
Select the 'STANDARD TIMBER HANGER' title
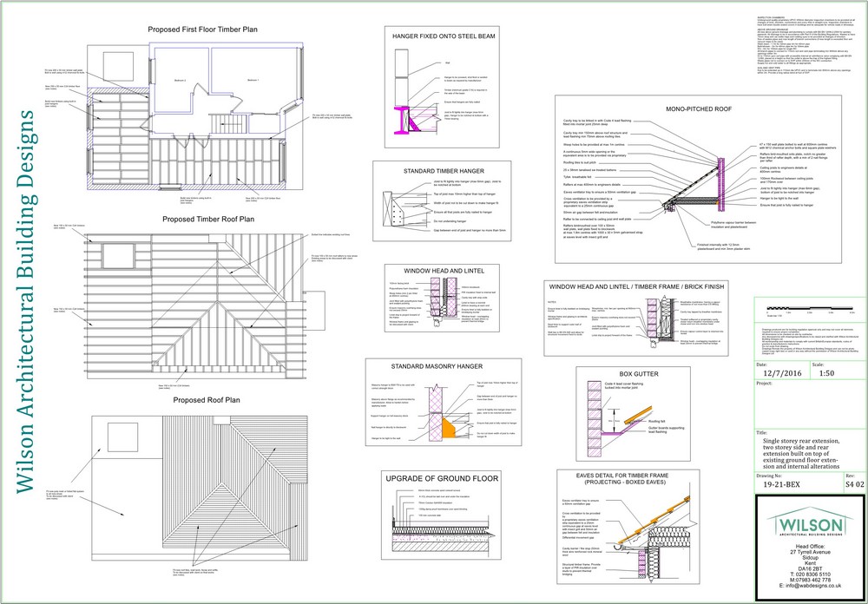pos(444,171)
